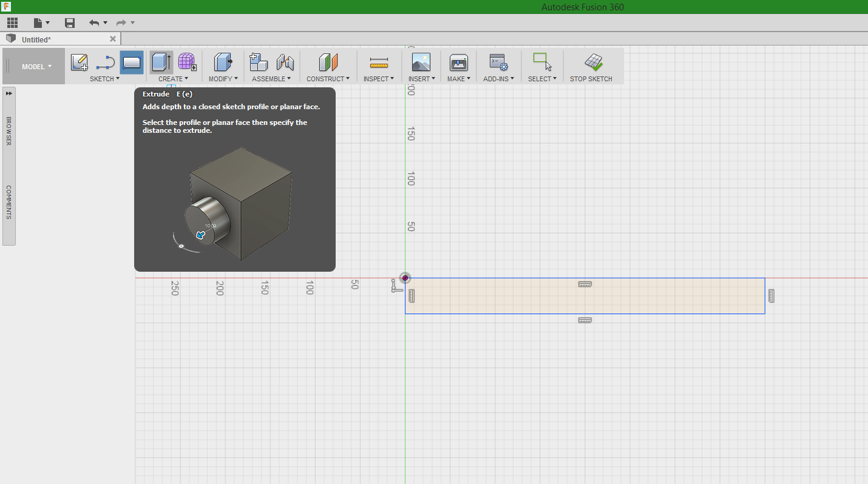Expand the side panel double-arrow
Screen dimensions: 868x484
point(9,93)
